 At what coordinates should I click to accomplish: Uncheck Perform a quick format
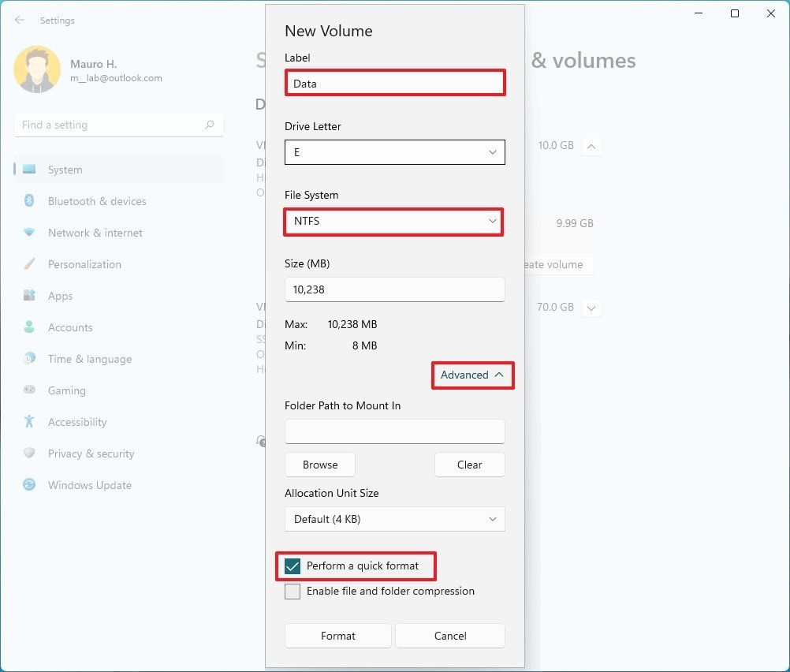(x=293, y=566)
